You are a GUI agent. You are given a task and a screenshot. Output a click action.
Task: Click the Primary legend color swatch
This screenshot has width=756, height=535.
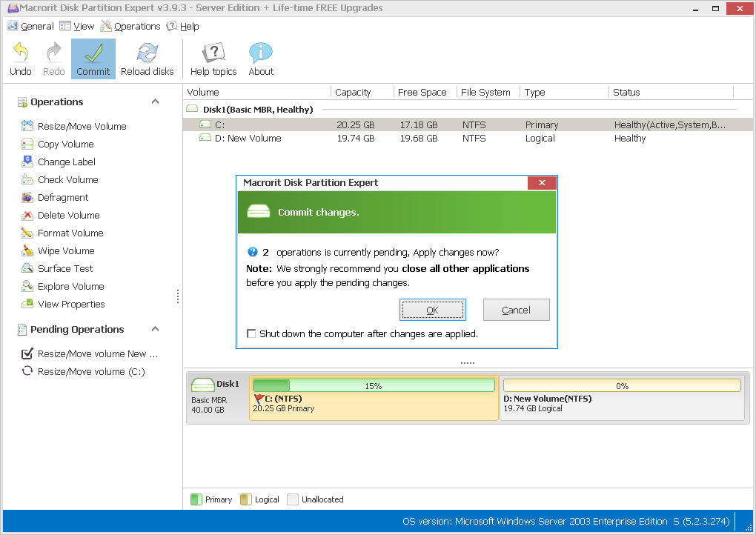point(196,499)
